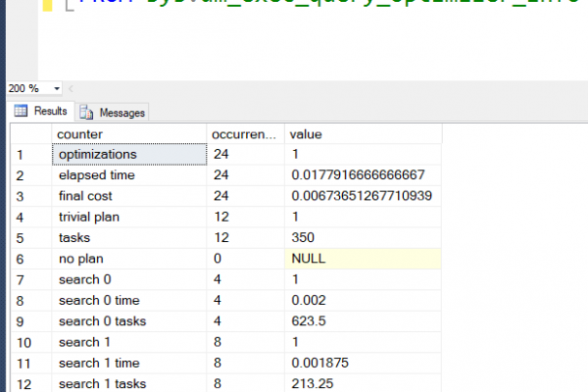The height and width of the screenshot is (392, 588).
Task: Select occurrence 0 in no plan row
Action: [246, 259]
